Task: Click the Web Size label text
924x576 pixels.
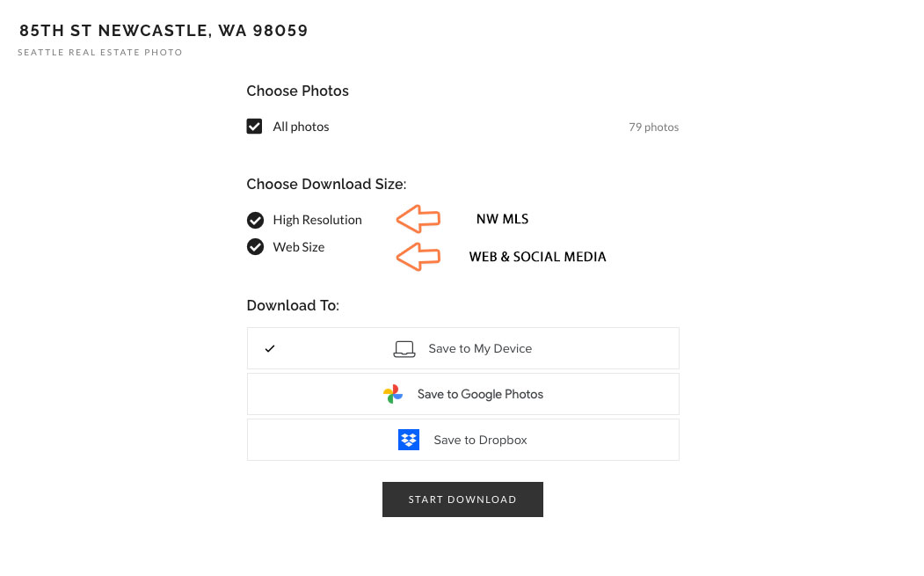Action: pyautogui.click(x=299, y=247)
